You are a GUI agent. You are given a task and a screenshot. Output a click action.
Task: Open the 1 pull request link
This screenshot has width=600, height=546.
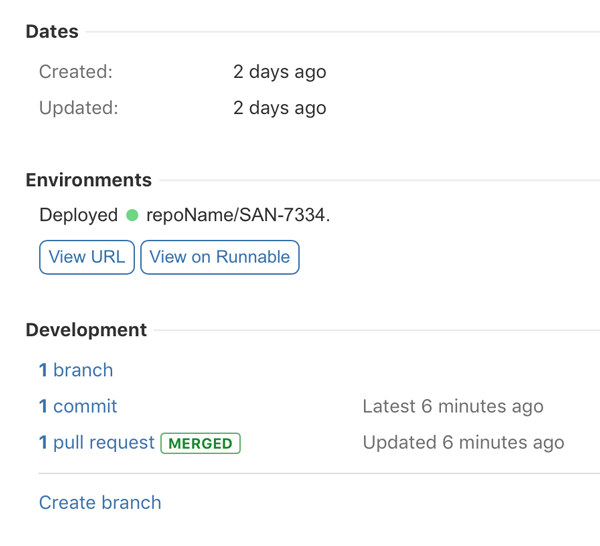pos(97,442)
